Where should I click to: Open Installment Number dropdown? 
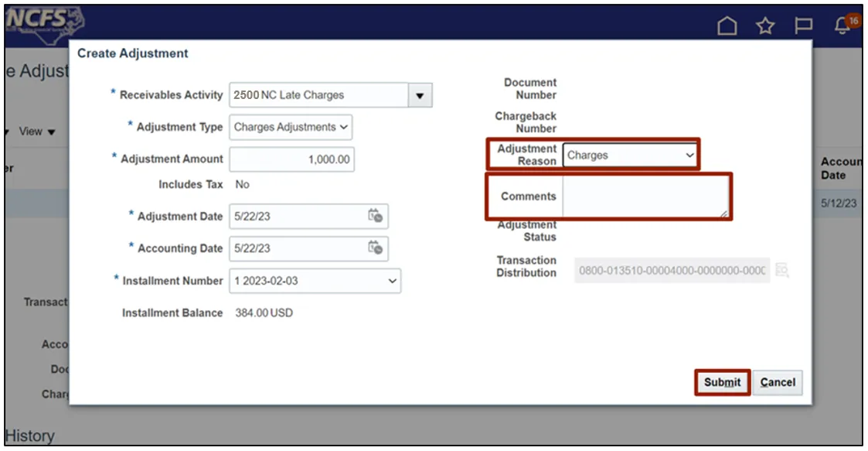coord(315,281)
